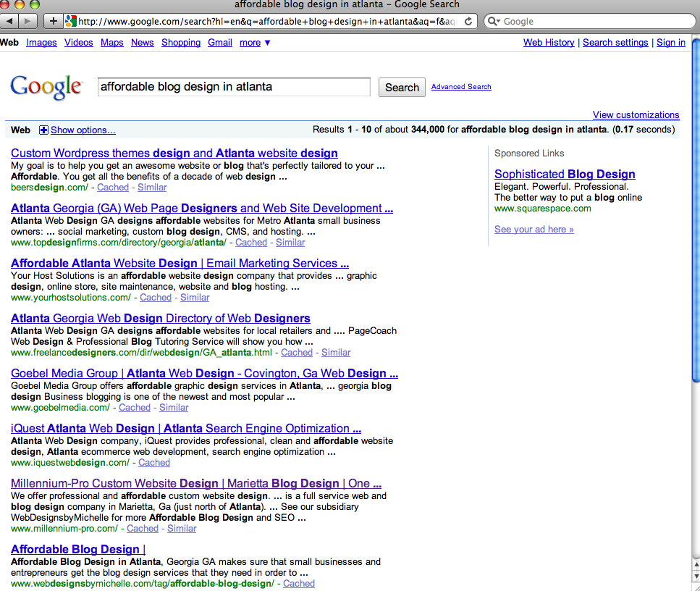Open Similar link for yourhostsolutions.com
This screenshot has width=700, height=591.
click(x=195, y=297)
